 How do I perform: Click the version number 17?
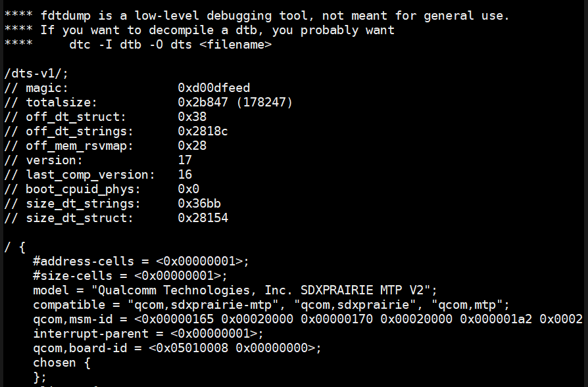pyautogui.click(x=185, y=160)
